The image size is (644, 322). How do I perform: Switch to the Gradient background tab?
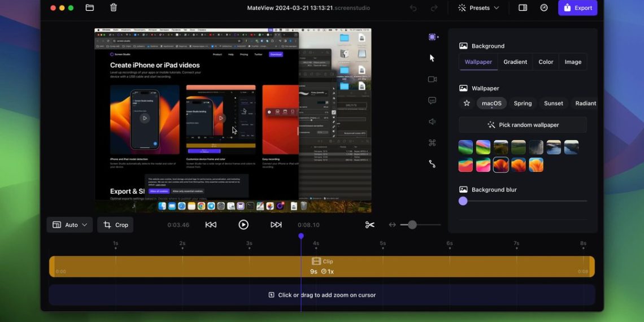point(515,62)
